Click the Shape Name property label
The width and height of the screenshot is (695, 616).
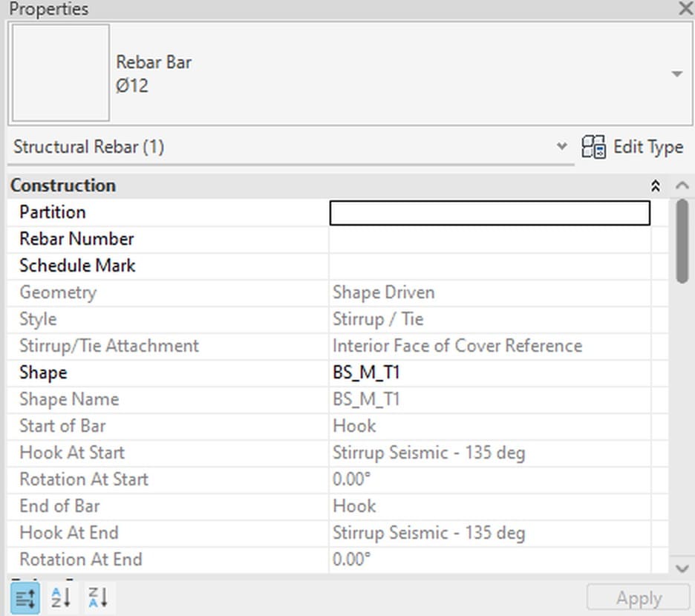click(69, 399)
